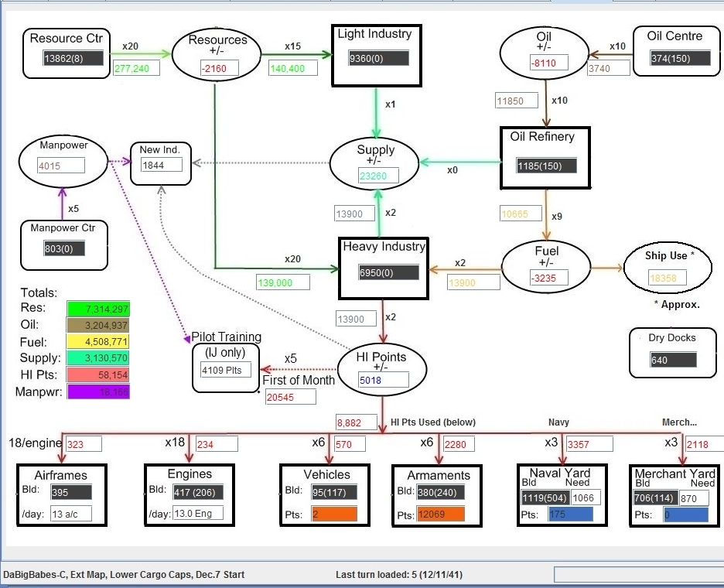Screen dimensions: 724x588
Task: Click the HI Pts Used (below) label
Action: pyautogui.click(x=432, y=422)
